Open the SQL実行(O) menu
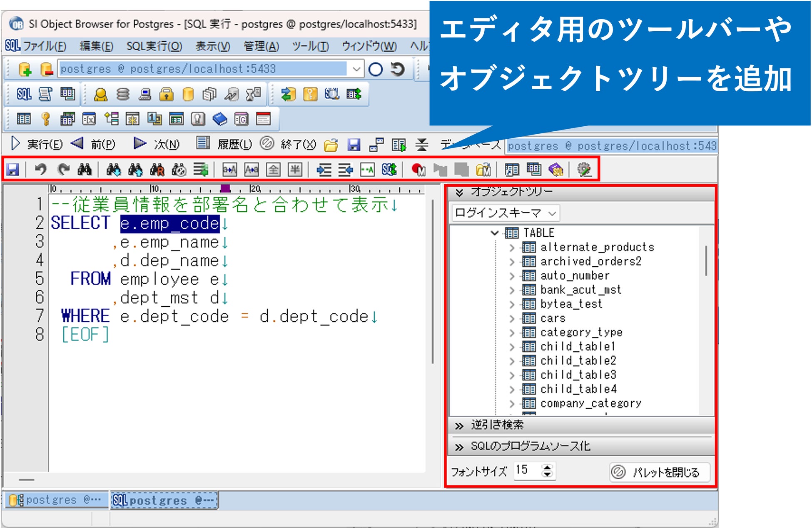 coord(154,46)
